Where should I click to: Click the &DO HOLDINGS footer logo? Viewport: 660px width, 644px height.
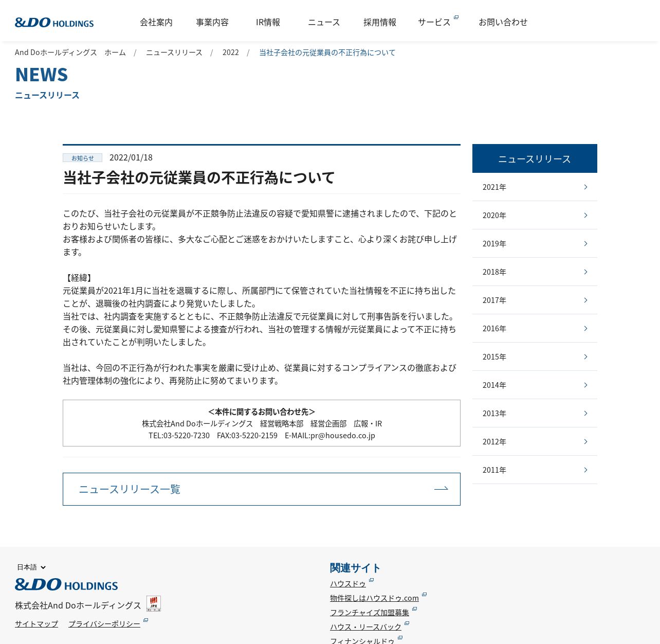tap(66, 584)
